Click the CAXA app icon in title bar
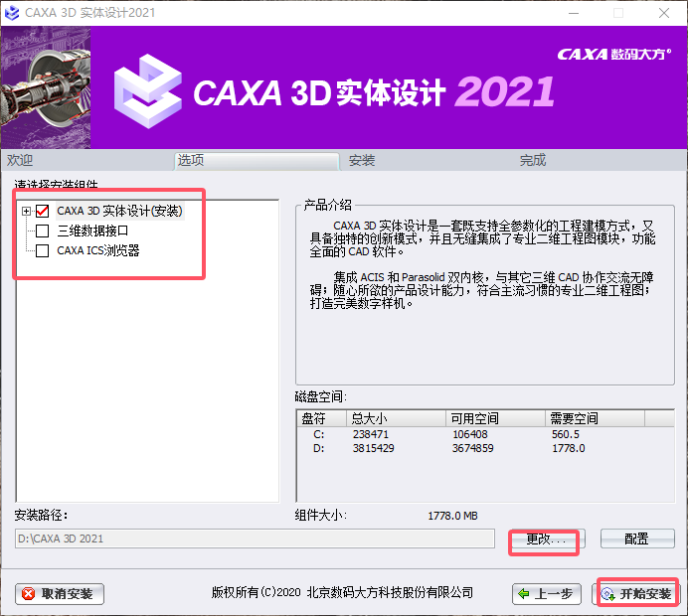Viewport: 688px width, 616px height. (x=12, y=13)
